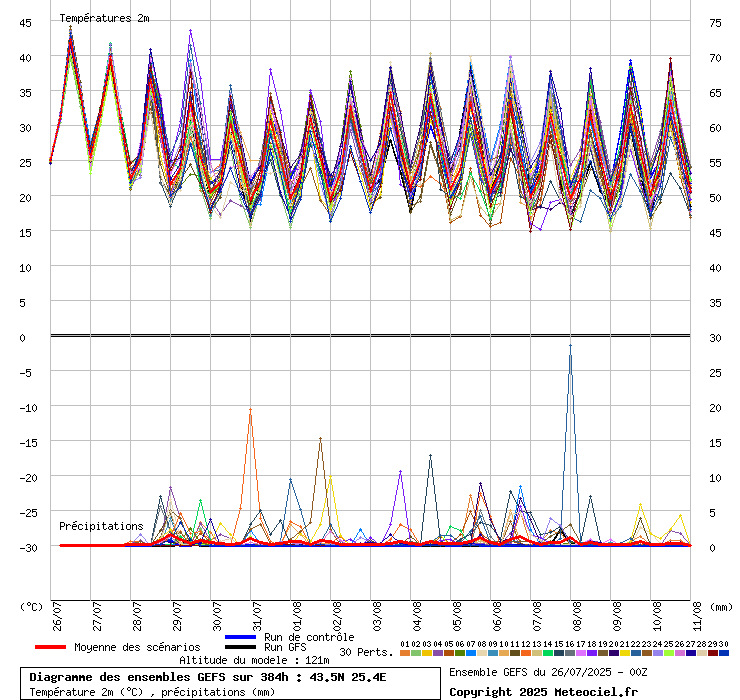Click the 15 value on right precipitation axis

click(x=715, y=443)
